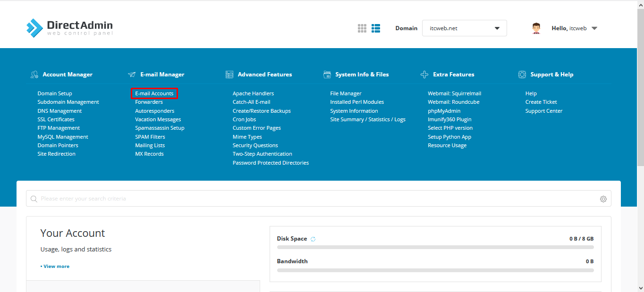Click the Extra Features plus icon
This screenshot has width=644, height=292.
click(x=424, y=75)
